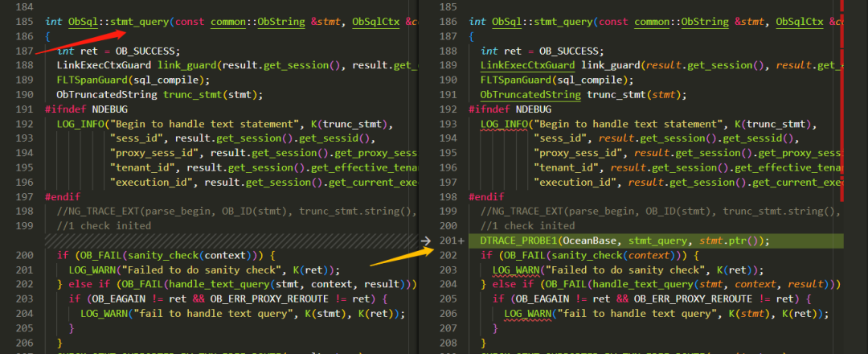Click 'stmt.ptr()' on the inserted line
This screenshot has height=354, width=868.
(731, 241)
